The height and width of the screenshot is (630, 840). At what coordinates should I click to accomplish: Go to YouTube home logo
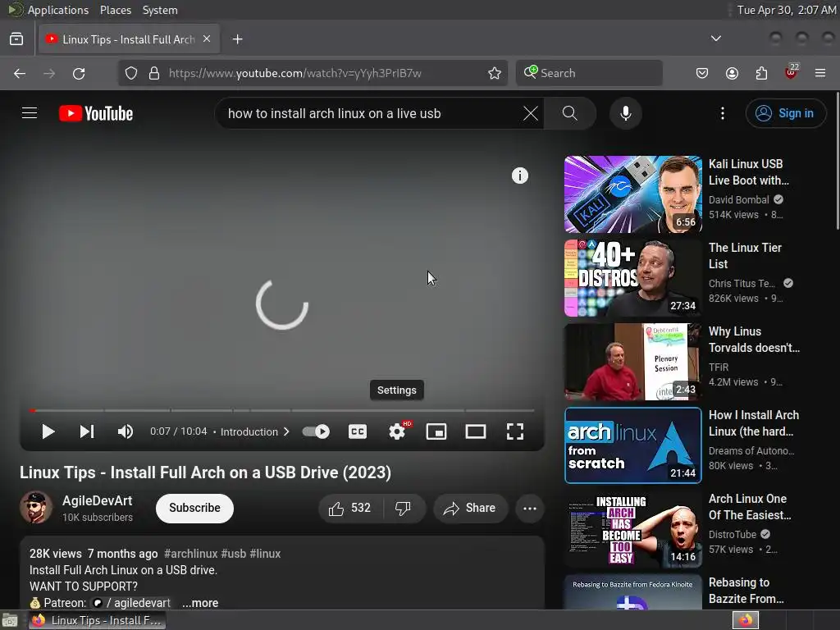coord(96,113)
